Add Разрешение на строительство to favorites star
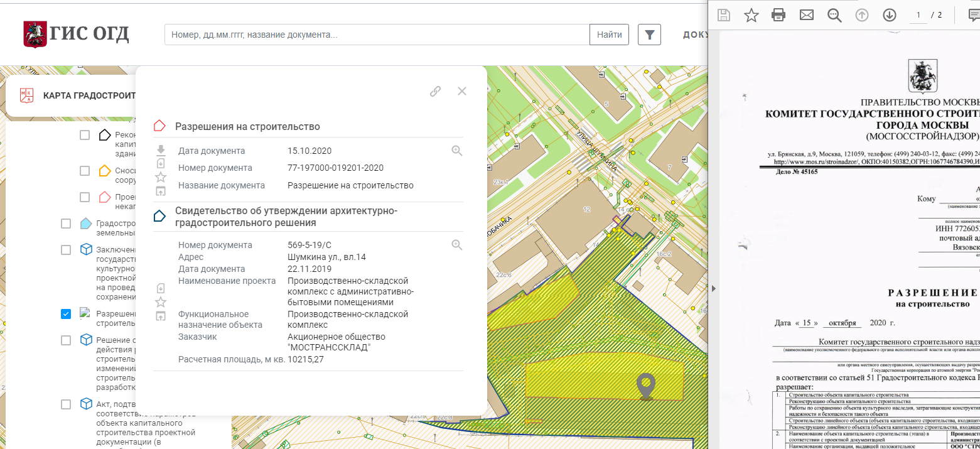The width and height of the screenshot is (980, 449). tap(161, 177)
